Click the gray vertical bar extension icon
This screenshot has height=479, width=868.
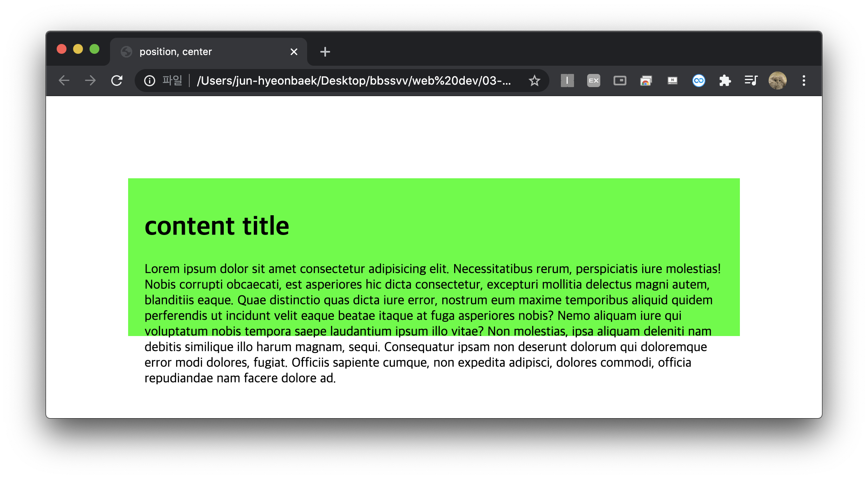[x=567, y=81]
